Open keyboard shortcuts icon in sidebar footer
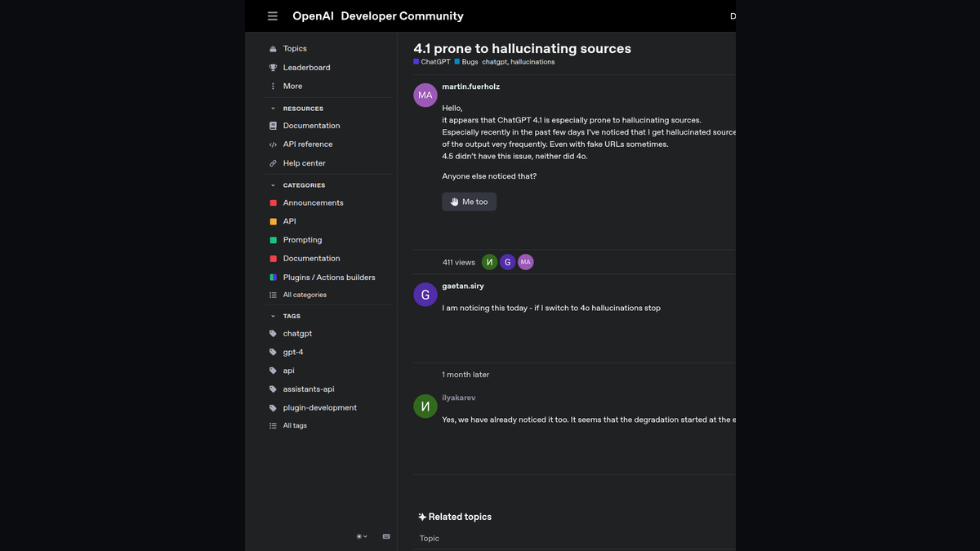The height and width of the screenshot is (551, 980). tap(386, 536)
